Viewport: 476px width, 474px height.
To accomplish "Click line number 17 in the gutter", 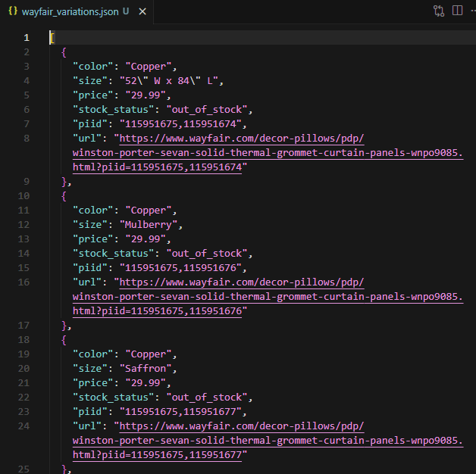I will pyautogui.click(x=23, y=326).
